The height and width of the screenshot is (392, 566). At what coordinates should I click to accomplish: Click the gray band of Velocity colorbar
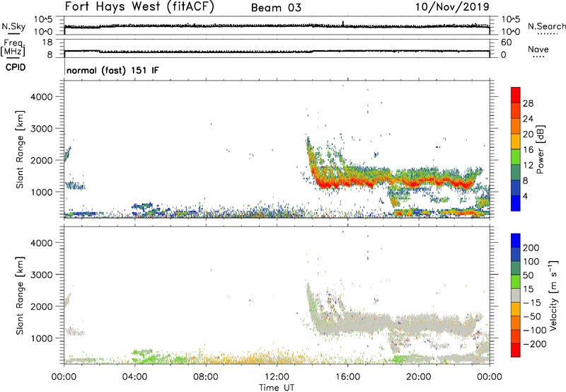click(516, 295)
